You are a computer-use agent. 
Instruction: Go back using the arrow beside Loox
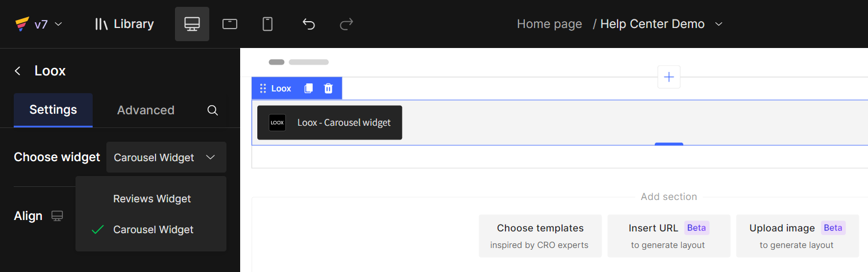(x=18, y=71)
